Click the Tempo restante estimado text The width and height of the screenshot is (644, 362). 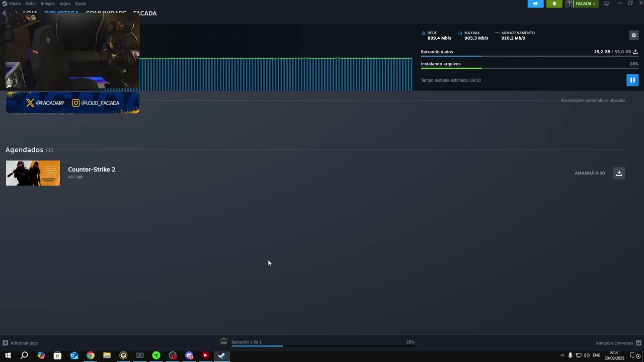click(x=451, y=80)
